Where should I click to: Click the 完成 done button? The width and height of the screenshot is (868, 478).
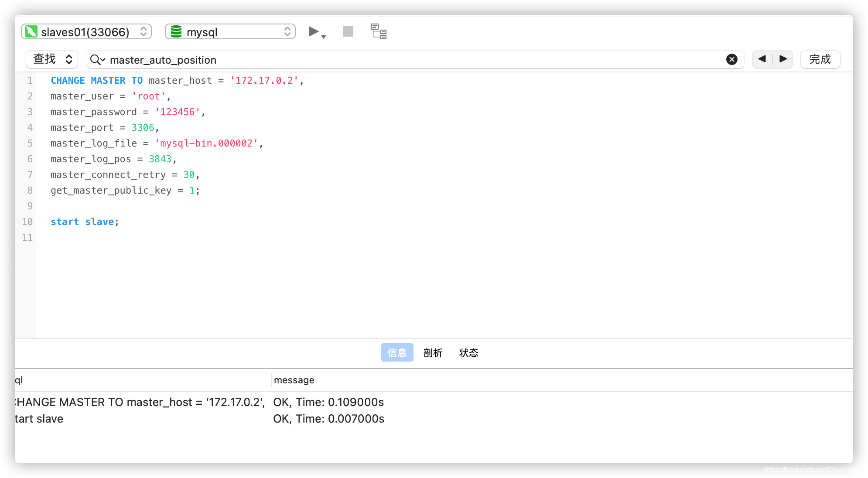point(820,59)
